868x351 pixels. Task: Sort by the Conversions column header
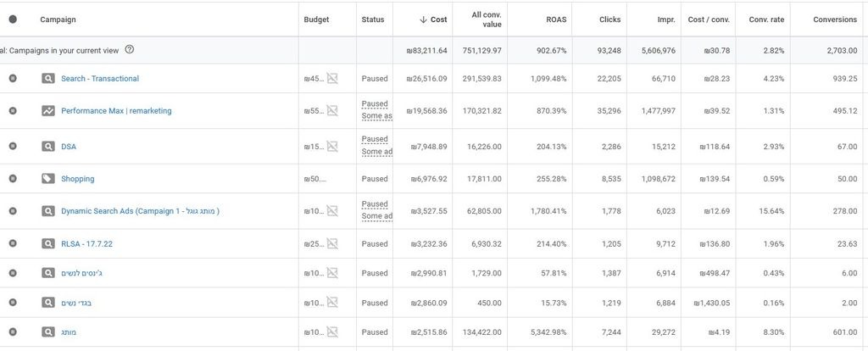click(x=835, y=19)
